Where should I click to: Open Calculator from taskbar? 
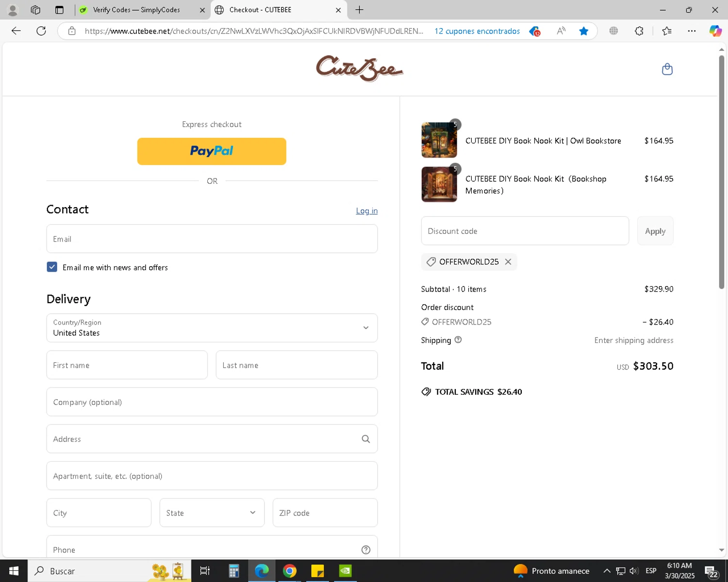pos(234,571)
